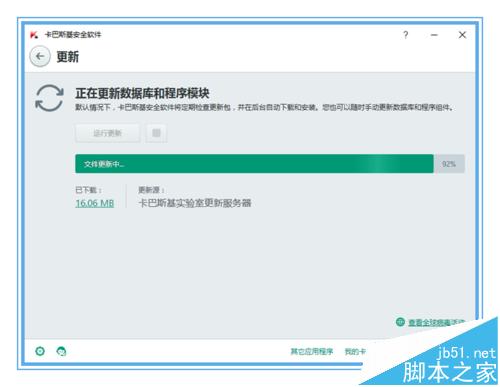The height and width of the screenshot is (387, 500).
Task: Open the 其它应用程序 link
Action: pyautogui.click(x=312, y=351)
